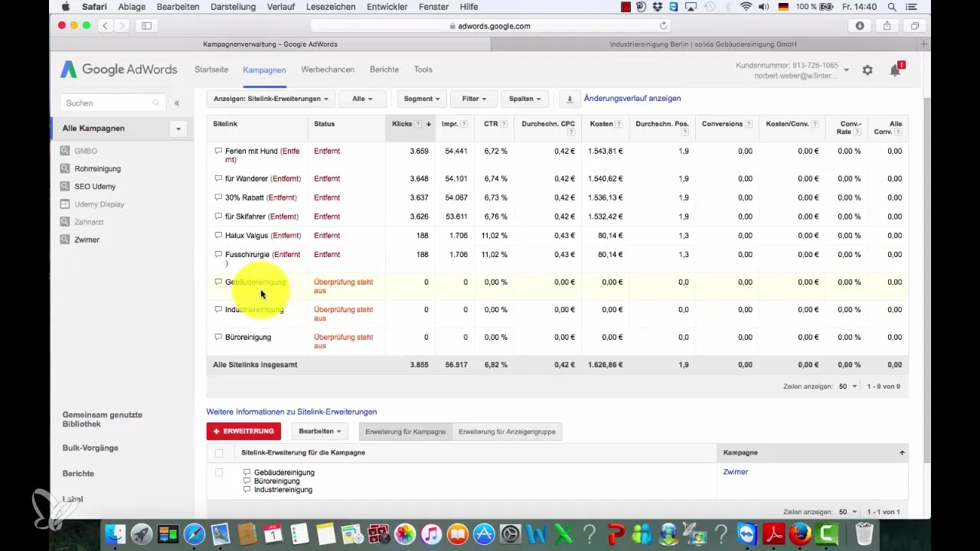Open the Spalten dropdown

tap(524, 99)
